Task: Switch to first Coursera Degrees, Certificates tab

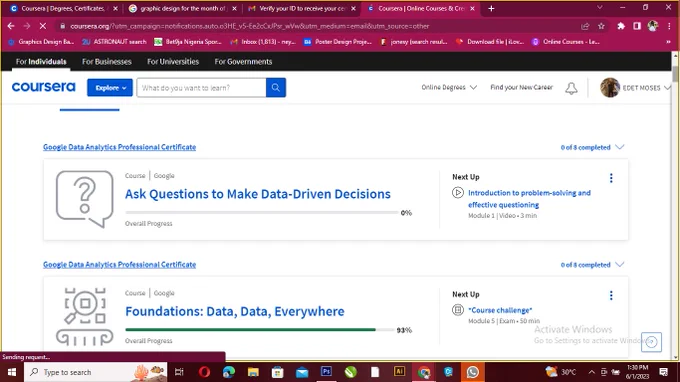Action: click(x=63, y=8)
